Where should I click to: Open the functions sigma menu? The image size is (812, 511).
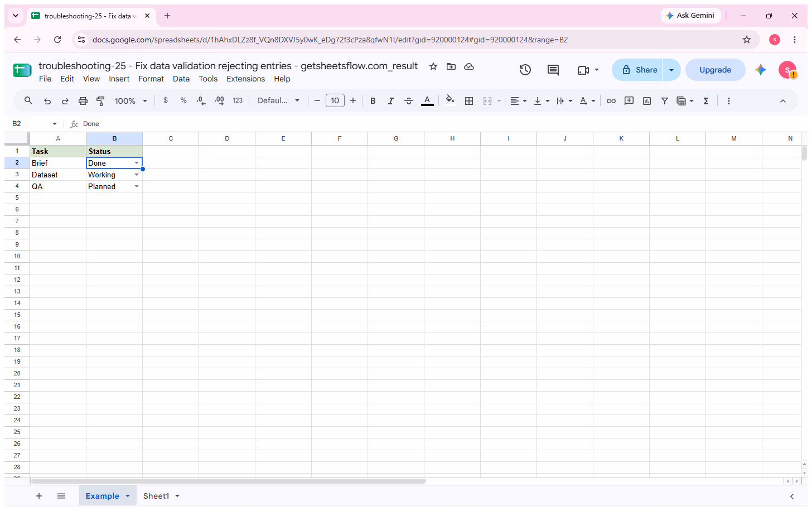pyautogui.click(x=706, y=101)
